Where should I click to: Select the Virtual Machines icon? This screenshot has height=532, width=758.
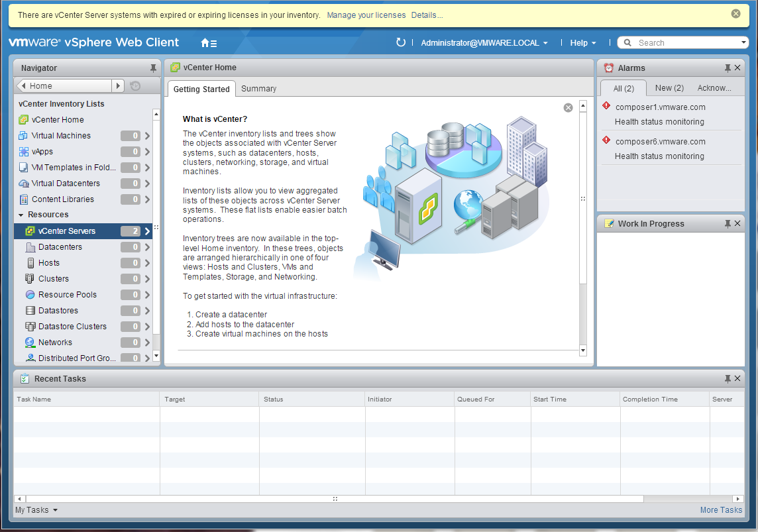click(x=23, y=136)
